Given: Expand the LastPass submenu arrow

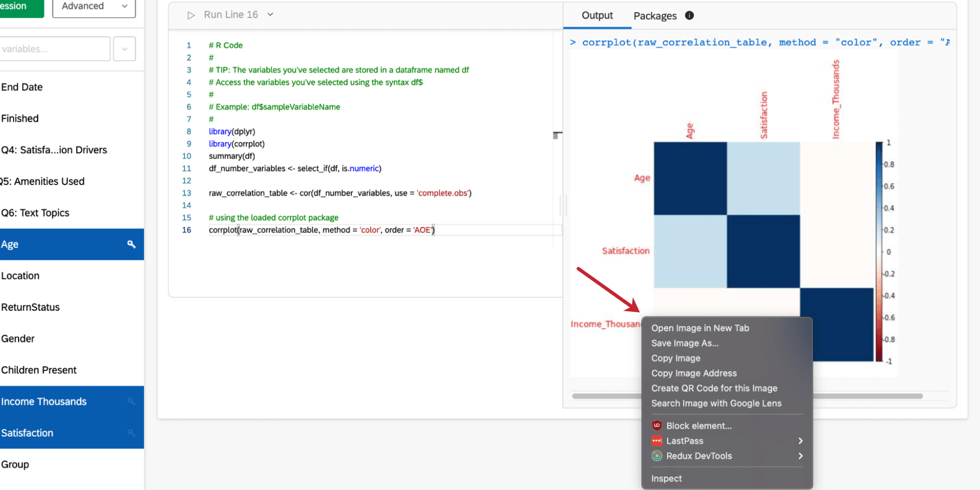Looking at the screenshot, I should [x=800, y=441].
